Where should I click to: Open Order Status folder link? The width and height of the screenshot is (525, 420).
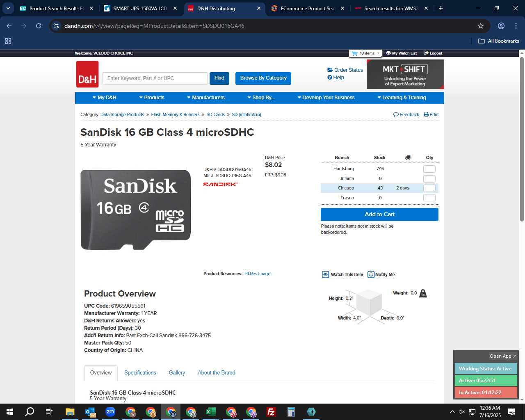pyautogui.click(x=345, y=70)
